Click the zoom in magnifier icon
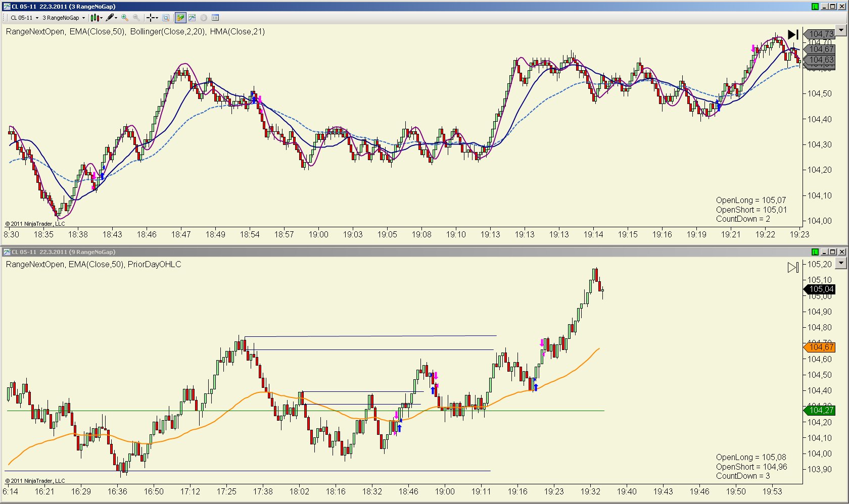This screenshot has width=849, height=504. (x=124, y=18)
